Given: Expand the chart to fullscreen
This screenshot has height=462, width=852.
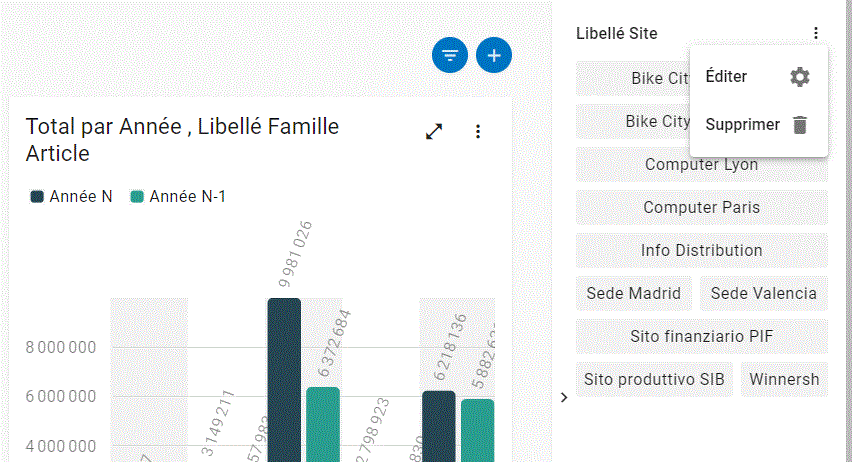Looking at the screenshot, I should pos(434,131).
